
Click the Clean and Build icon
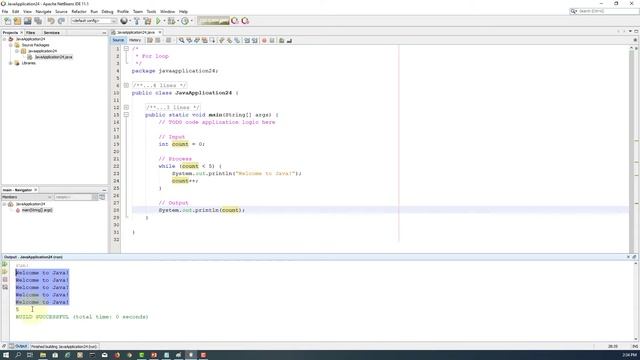[147, 21]
